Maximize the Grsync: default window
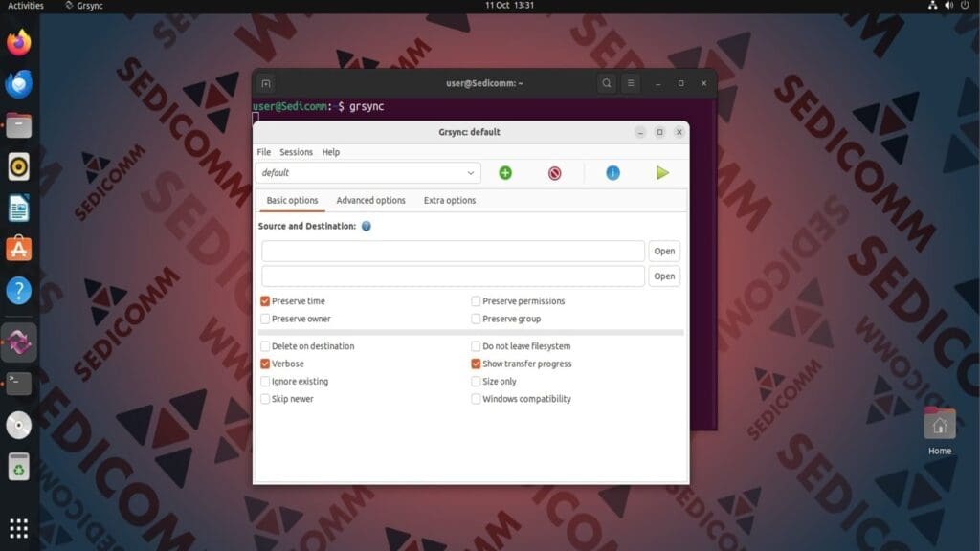This screenshot has height=551, width=980. click(x=659, y=132)
